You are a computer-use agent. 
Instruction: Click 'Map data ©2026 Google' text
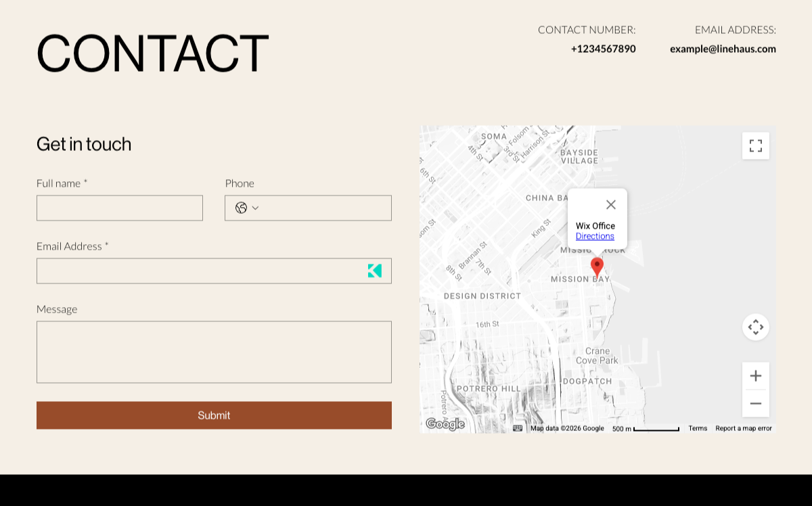coord(567,428)
